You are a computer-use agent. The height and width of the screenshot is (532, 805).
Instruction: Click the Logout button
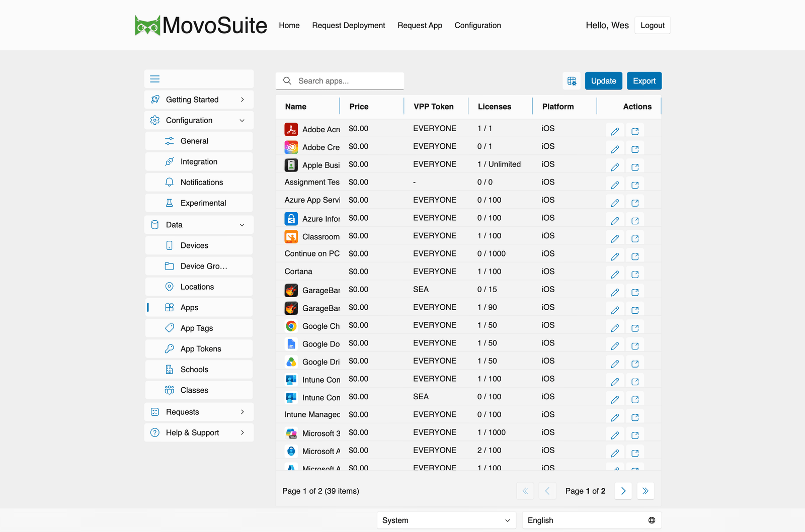653,25
